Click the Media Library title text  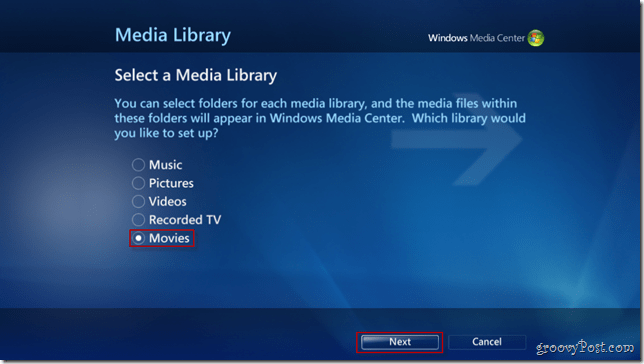click(172, 36)
